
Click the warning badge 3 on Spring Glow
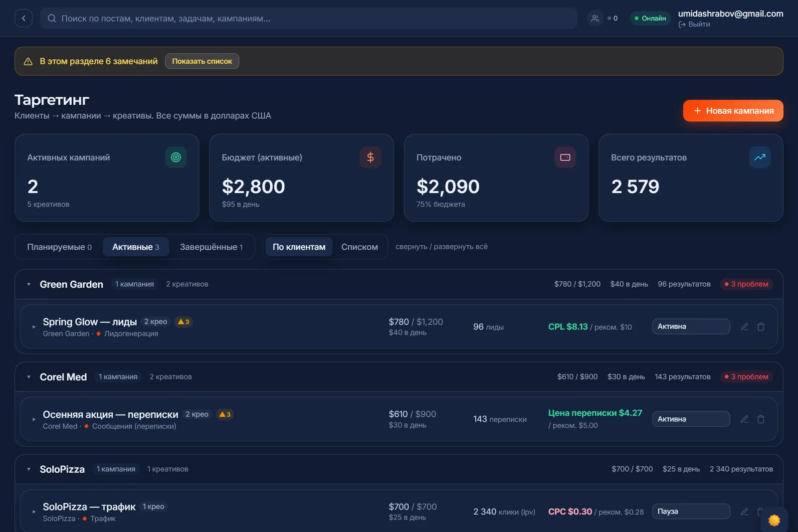[x=184, y=322]
